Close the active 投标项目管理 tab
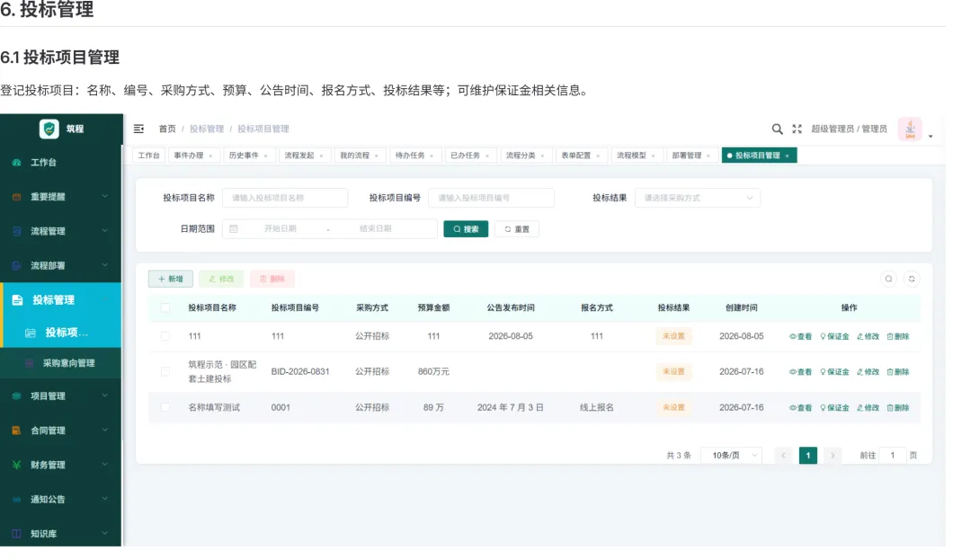This screenshot has width=971, height=560. point(787,156)
